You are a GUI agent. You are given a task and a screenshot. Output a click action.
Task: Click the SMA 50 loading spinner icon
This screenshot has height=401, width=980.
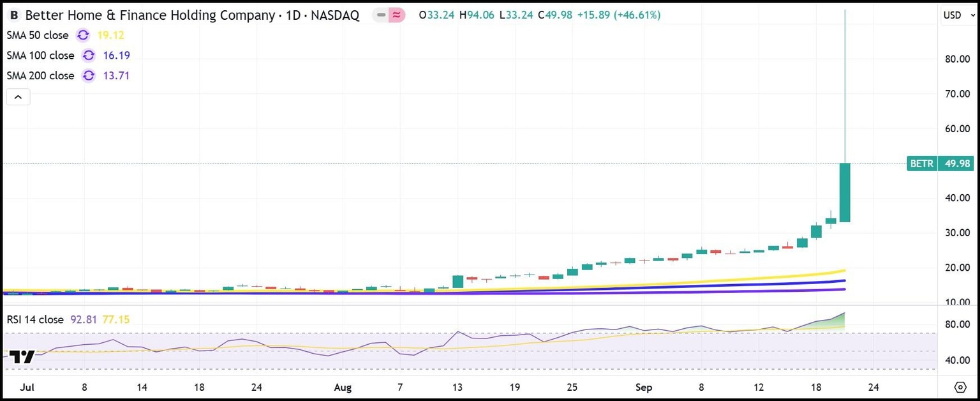[x=83, y=36]
